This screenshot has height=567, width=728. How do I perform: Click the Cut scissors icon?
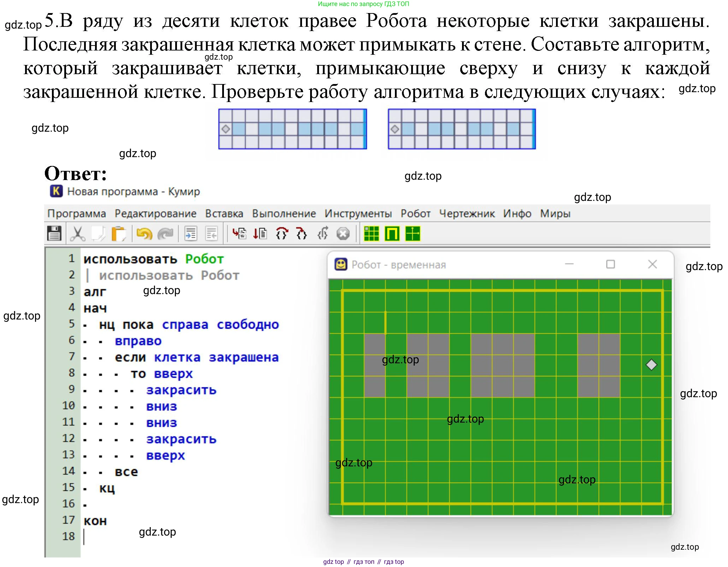pyautogui.click(x=77, y=233)
